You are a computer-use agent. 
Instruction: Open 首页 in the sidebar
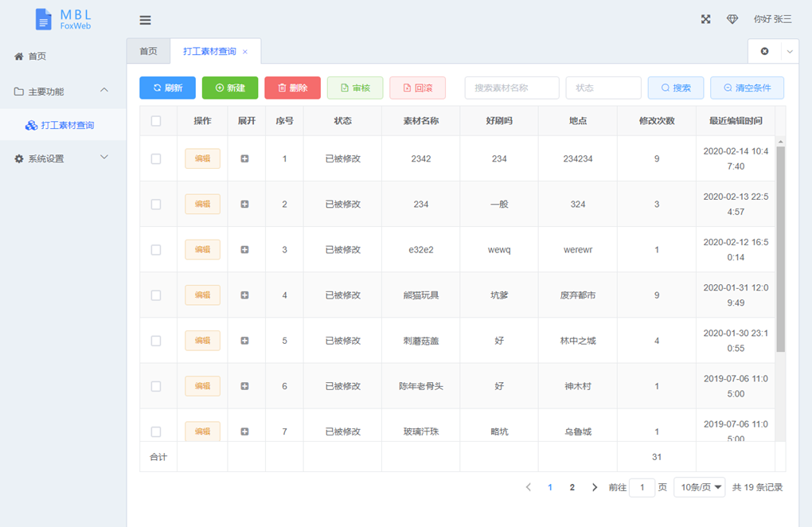pyautogui.click(x=63, y=57)
